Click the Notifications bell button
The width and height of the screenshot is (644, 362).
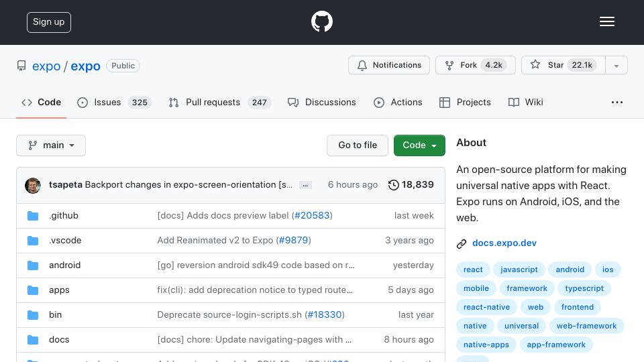coord(389,65)
